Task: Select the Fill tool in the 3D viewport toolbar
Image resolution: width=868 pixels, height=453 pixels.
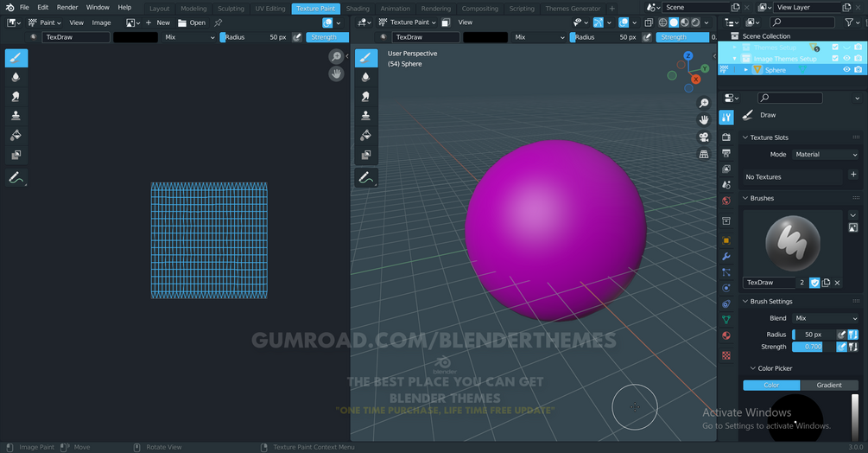Action: point(366,135)
